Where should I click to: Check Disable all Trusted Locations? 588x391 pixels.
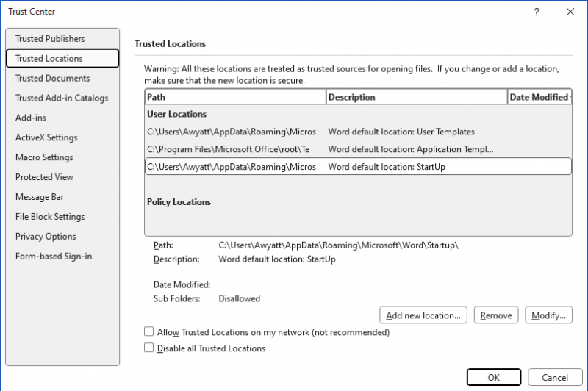click(149, 348)
